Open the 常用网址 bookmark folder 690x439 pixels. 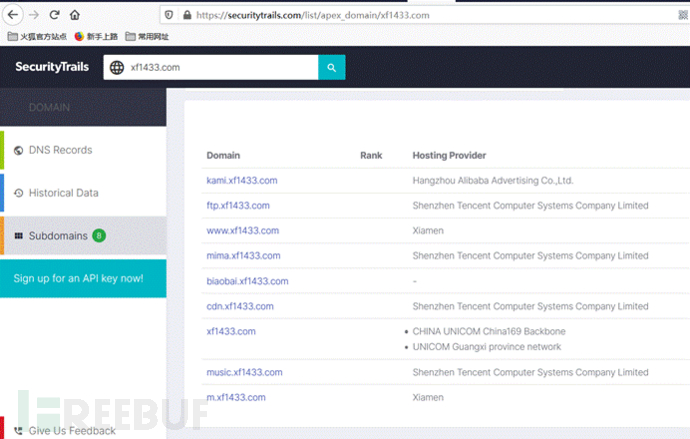147,37
